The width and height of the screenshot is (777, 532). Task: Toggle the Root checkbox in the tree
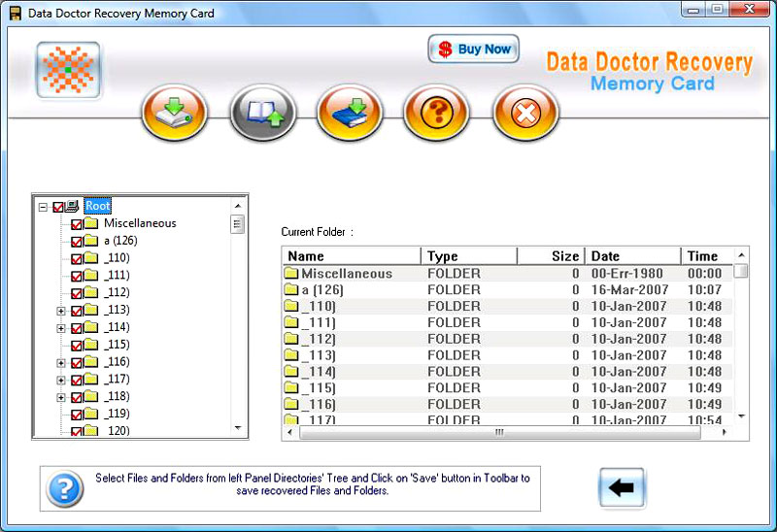pos(58,207)
